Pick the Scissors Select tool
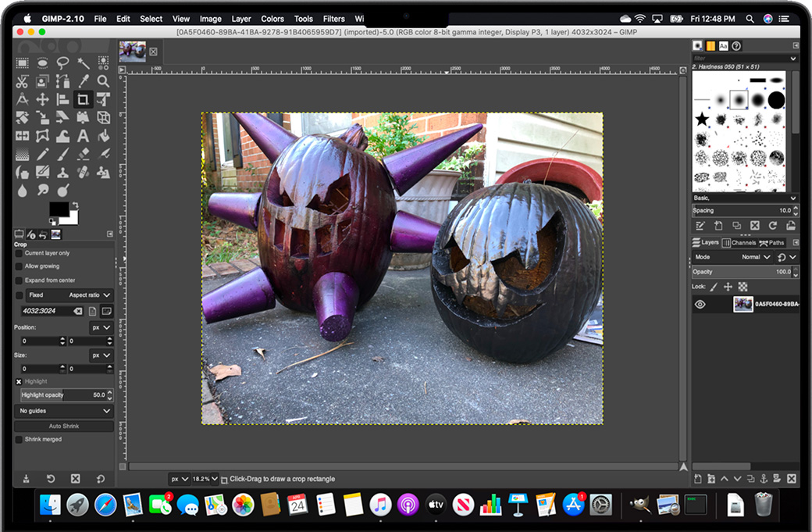 pos(23,81)
